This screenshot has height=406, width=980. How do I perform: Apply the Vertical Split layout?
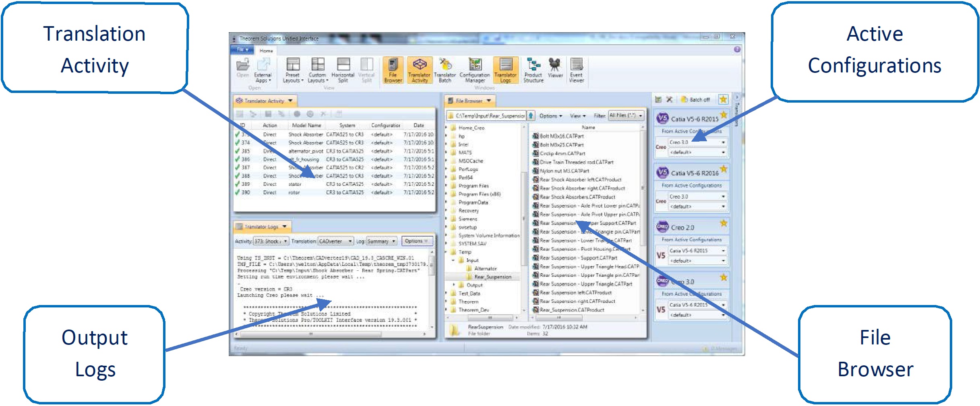click(x=366, y=70)
